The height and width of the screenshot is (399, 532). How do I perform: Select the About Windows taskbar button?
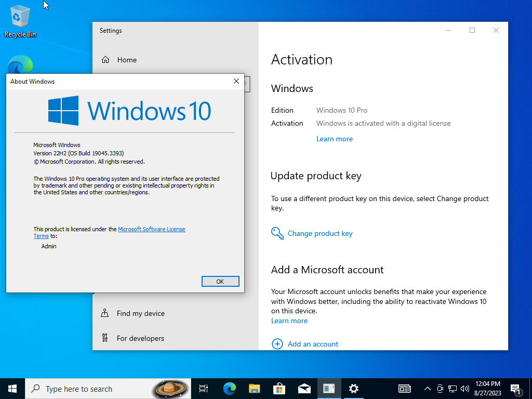point(329,389)
